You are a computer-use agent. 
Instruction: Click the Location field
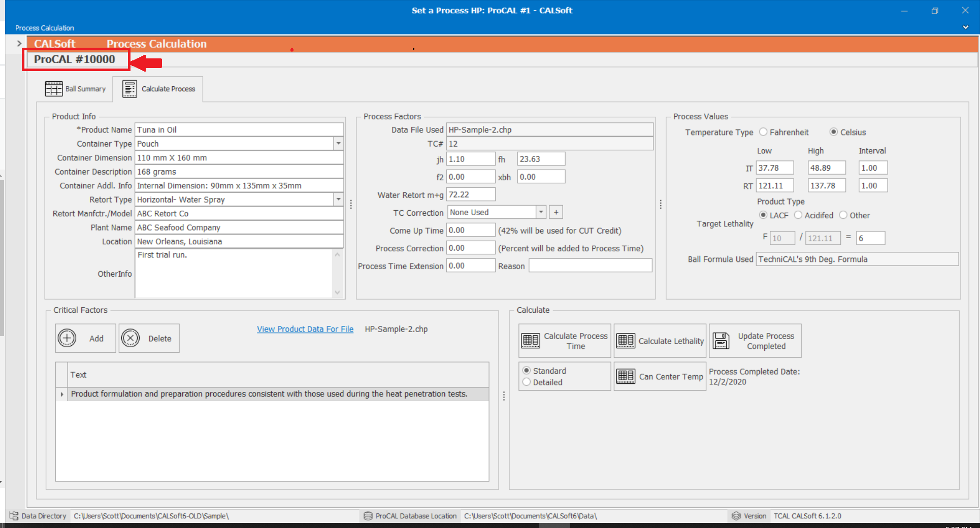[239, 242]
